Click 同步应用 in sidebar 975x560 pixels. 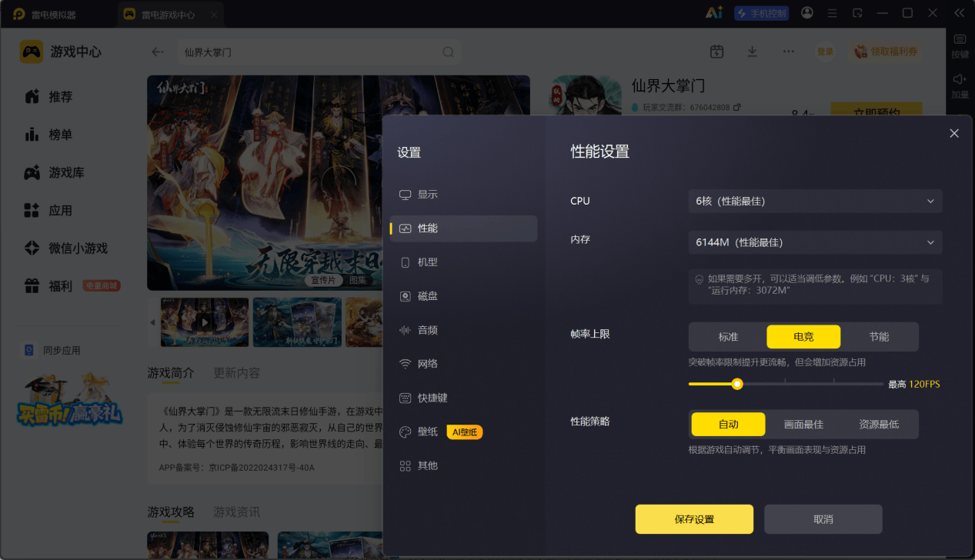pos(52,350)
